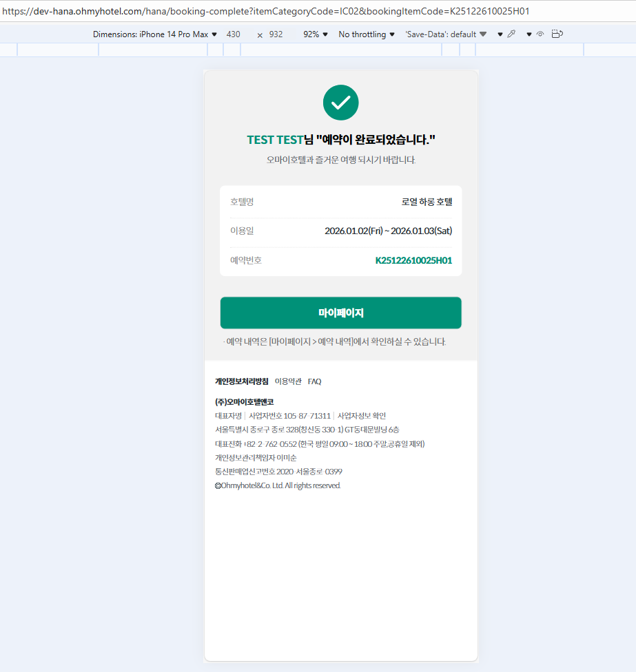Click the 대표전화 phone number line
This screenshot has width=636, height=672.
point(320,444)
